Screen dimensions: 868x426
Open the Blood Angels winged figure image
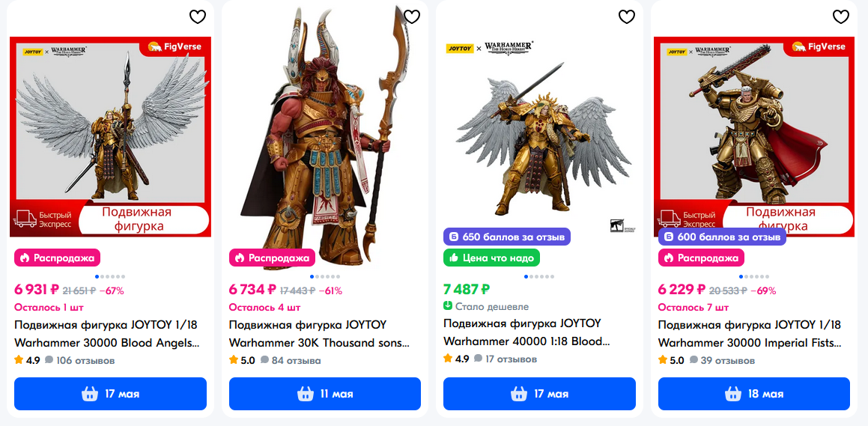111,137
